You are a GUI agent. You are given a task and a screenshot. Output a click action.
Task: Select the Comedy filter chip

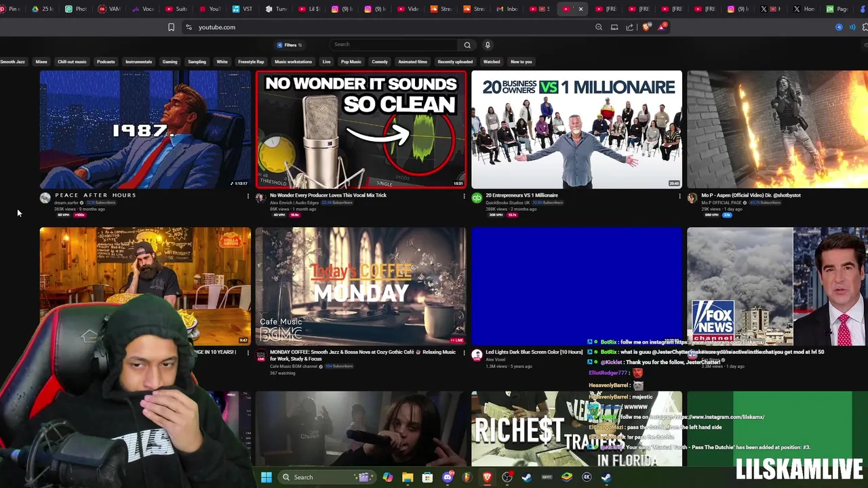[x=380, y=62]
